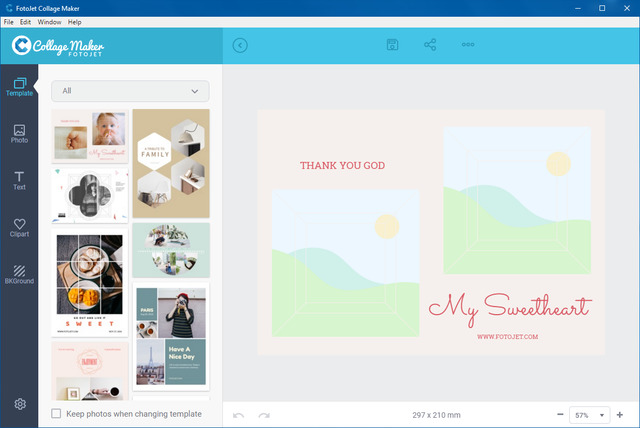
Task: Open the File menu
Action: click(x=9, y=21)
